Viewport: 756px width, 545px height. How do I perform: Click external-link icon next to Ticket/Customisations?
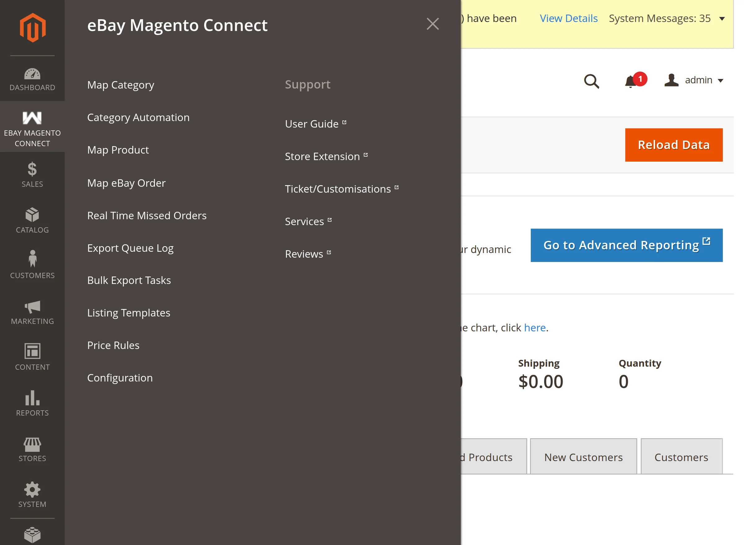coord(396,187)
